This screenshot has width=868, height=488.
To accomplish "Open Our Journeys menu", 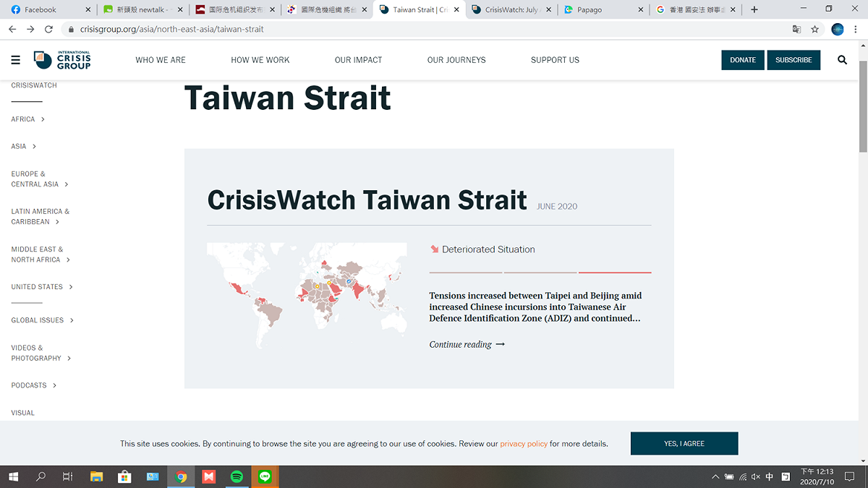I will tap(456, 60).
